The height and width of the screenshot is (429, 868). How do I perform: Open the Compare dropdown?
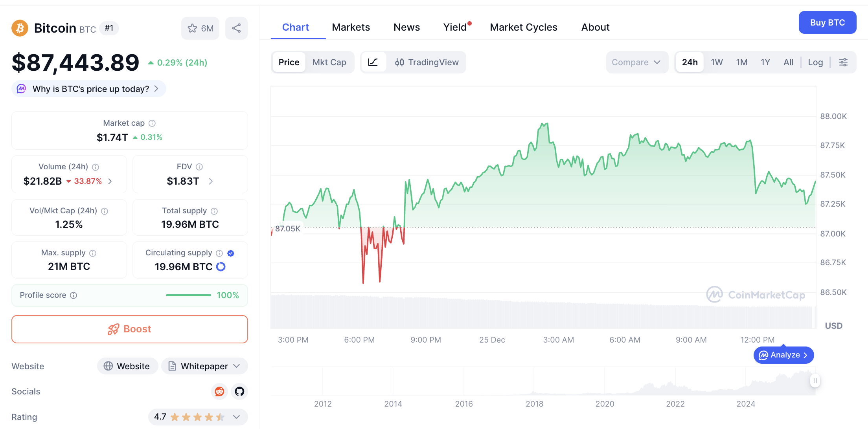click(636, 62)
